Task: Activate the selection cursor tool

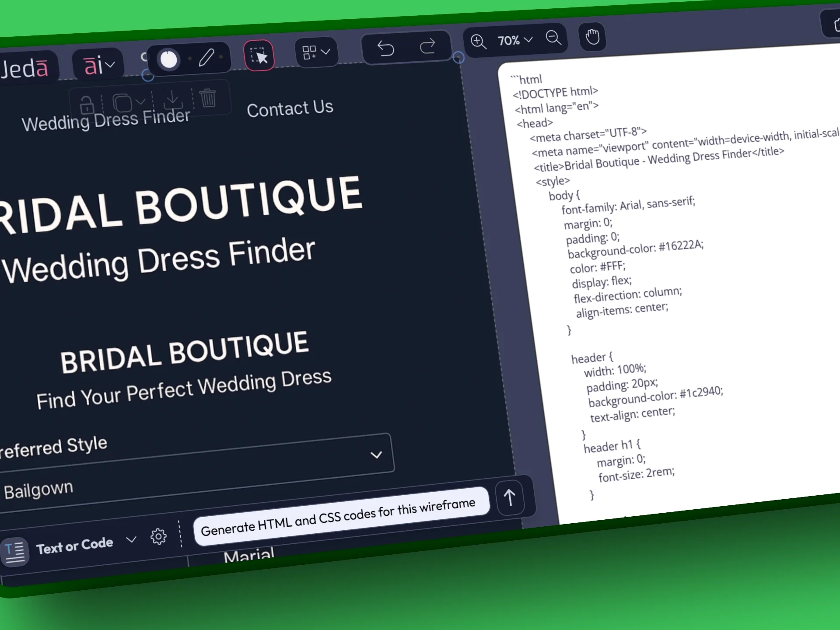Action: point(259,56)
